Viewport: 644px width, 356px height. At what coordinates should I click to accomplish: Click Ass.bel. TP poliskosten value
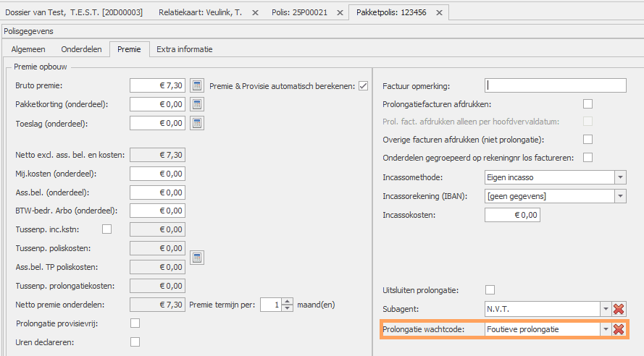[157, 267]
